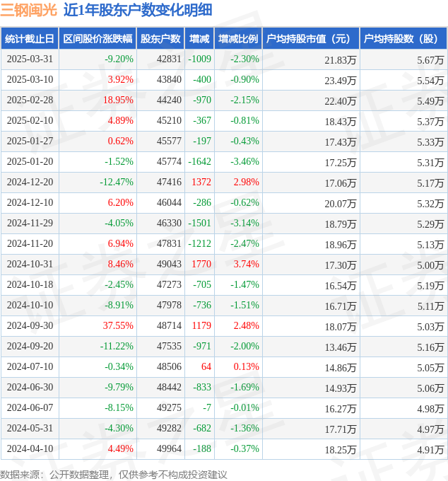Image resolution: width=448 pixels, height=481 pixels.
Task: Select the 增减 column header
Action: pyautogui.click(x=199, y=39)
